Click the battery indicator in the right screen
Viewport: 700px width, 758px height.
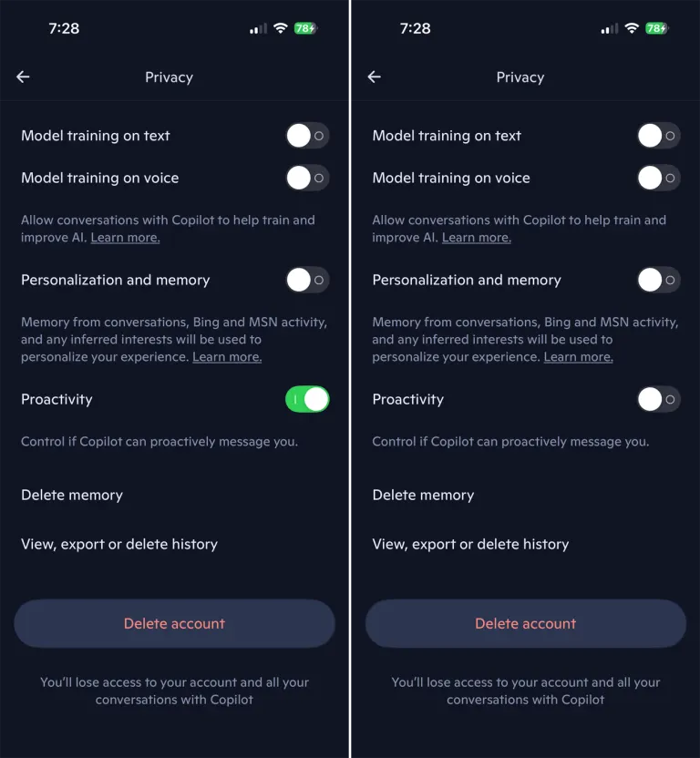(x=656, y=28)
